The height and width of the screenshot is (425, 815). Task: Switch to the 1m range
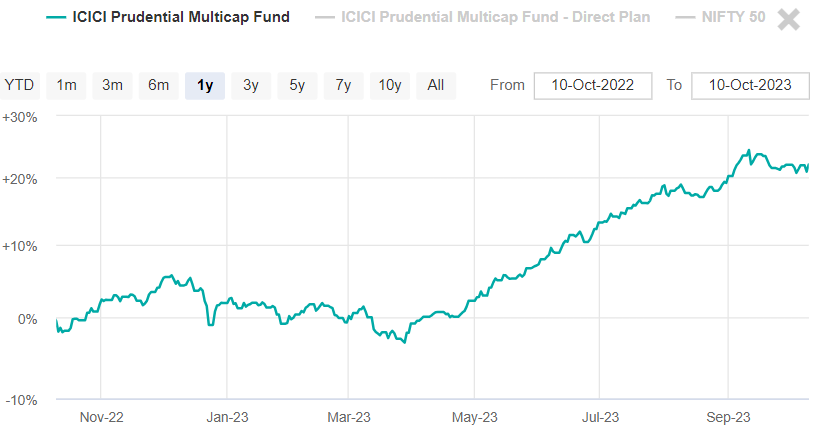point(66,85)
